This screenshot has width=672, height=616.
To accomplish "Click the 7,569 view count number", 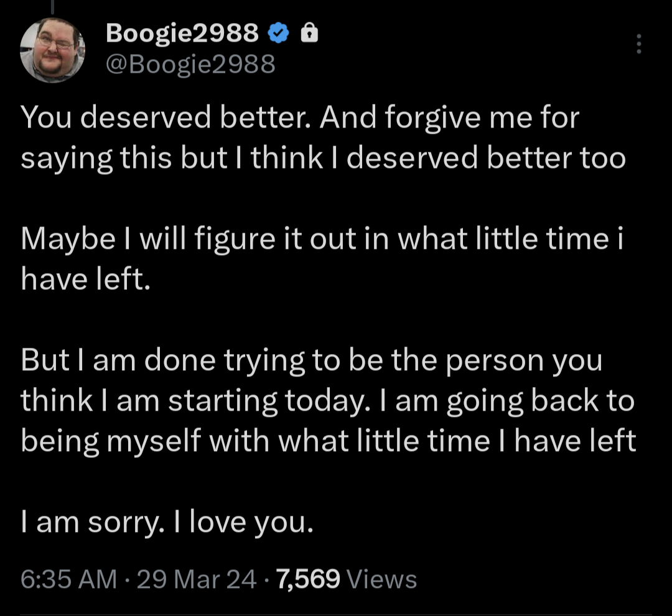I will [x=309, y=579].
